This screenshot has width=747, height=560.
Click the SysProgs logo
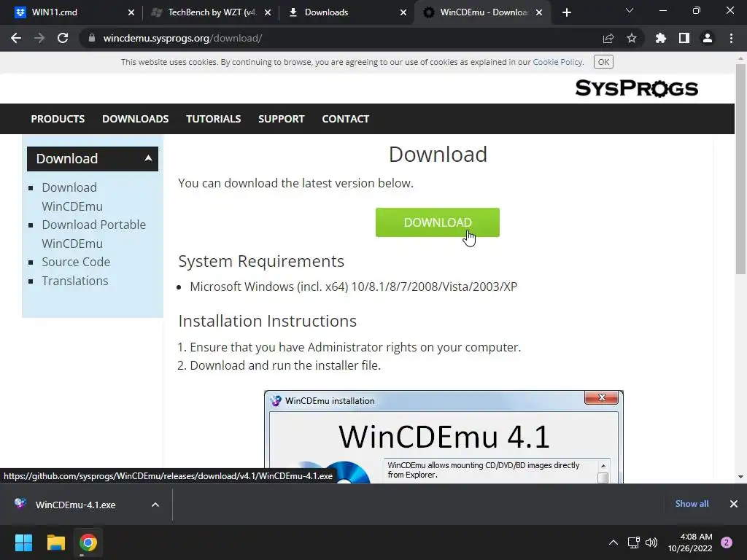click(x=636, y=88)
